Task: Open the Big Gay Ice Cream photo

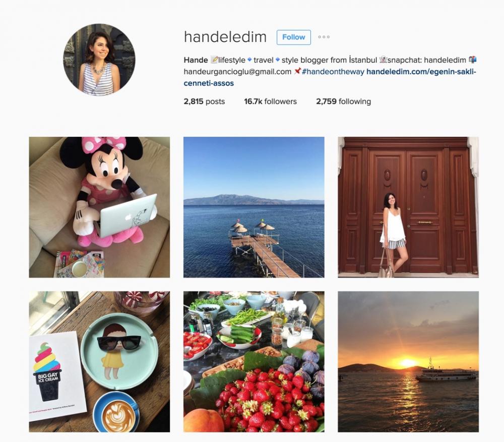Action: pos(99,362)
